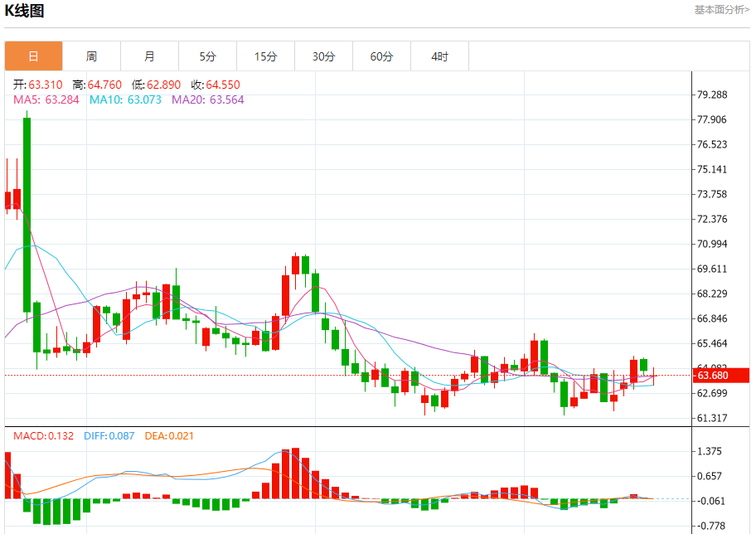Screen dimensions: 756x534
Task: Click the 72.376 price axis label
Action: pos(712,219)
